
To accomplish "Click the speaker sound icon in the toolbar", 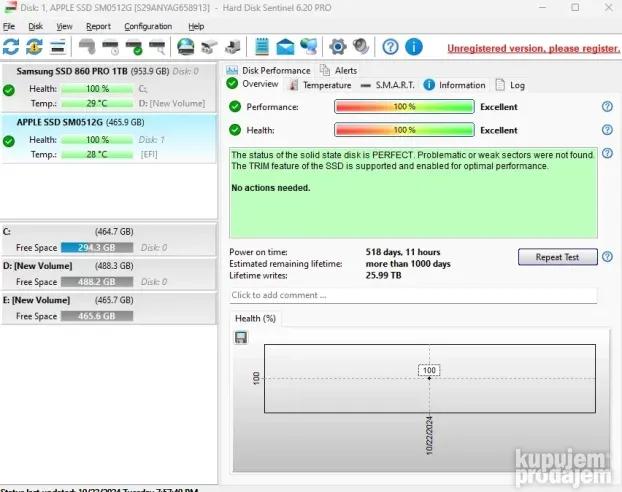I will (361, 47).
